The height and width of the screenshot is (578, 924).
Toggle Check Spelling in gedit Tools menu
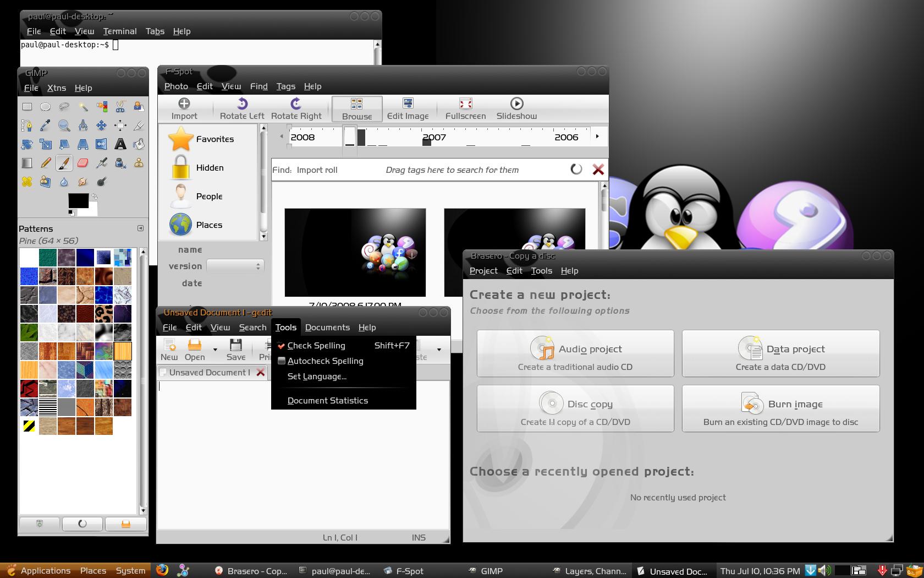pyautogui.click(x=343, y=346)
